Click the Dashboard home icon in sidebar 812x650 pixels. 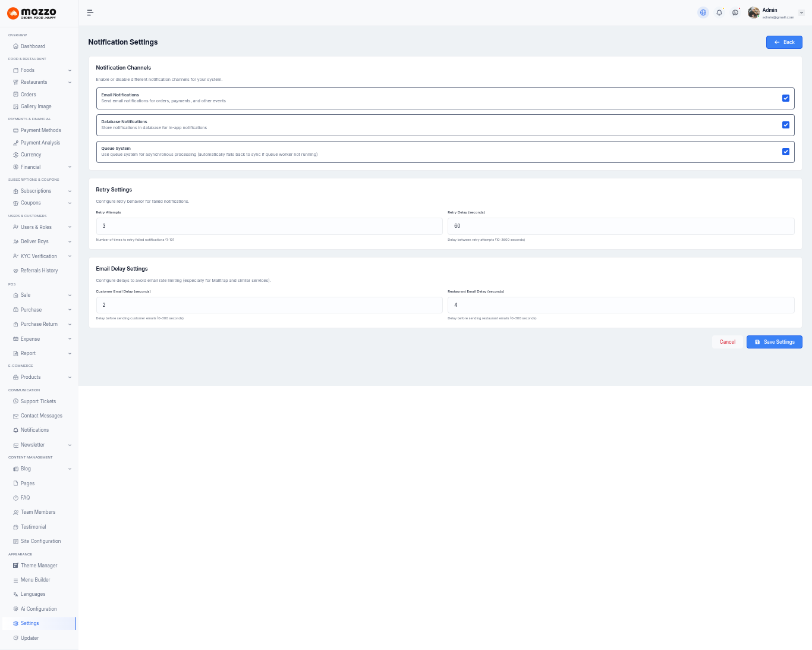click(15, 46)
